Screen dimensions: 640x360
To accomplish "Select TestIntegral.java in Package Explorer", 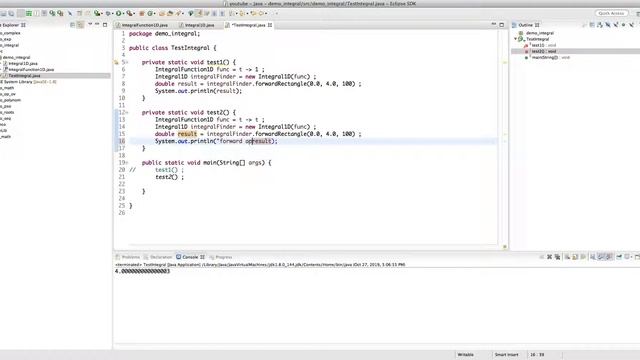I will [x=24, y=76].
